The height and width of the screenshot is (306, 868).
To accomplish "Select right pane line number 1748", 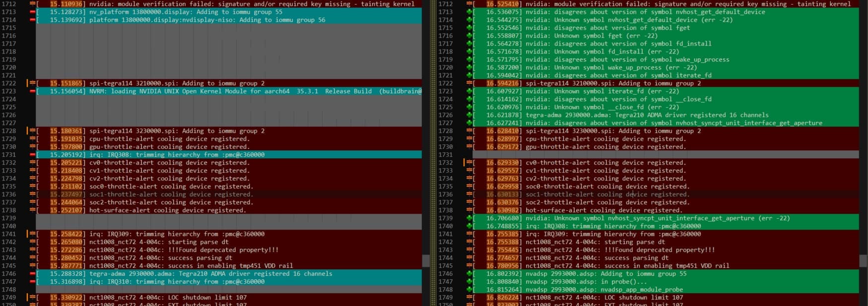I will pyautogui.click(x=446, y=290).
